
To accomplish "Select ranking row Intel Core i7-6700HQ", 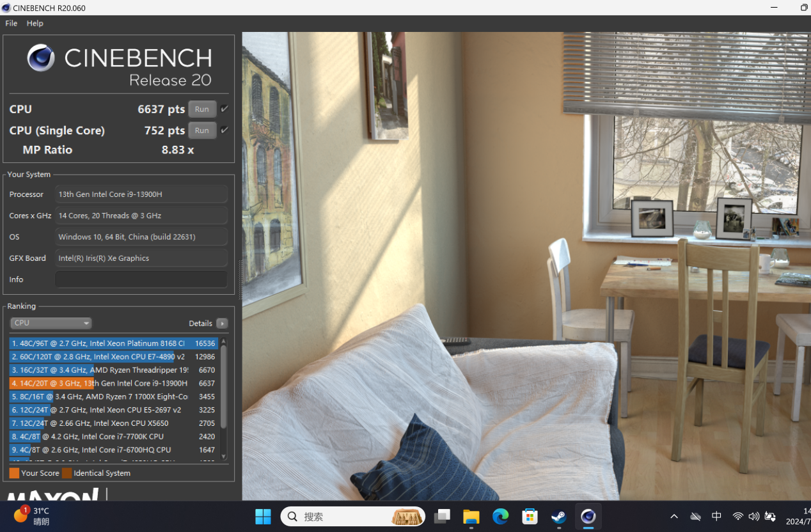I will pos(114,450).
